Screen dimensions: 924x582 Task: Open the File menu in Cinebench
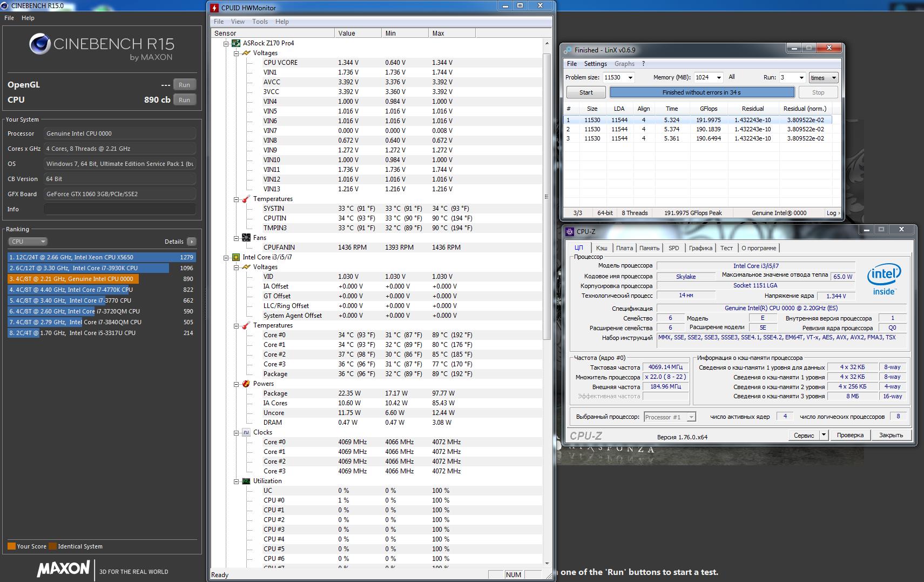(x=9, y=18)
